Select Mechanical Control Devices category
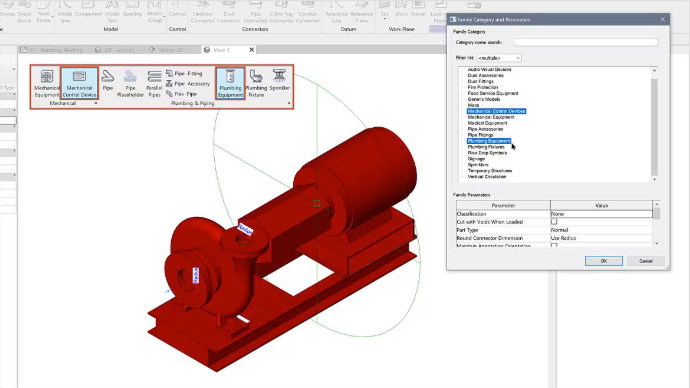 pyautogui.click(x=496, y=111)
